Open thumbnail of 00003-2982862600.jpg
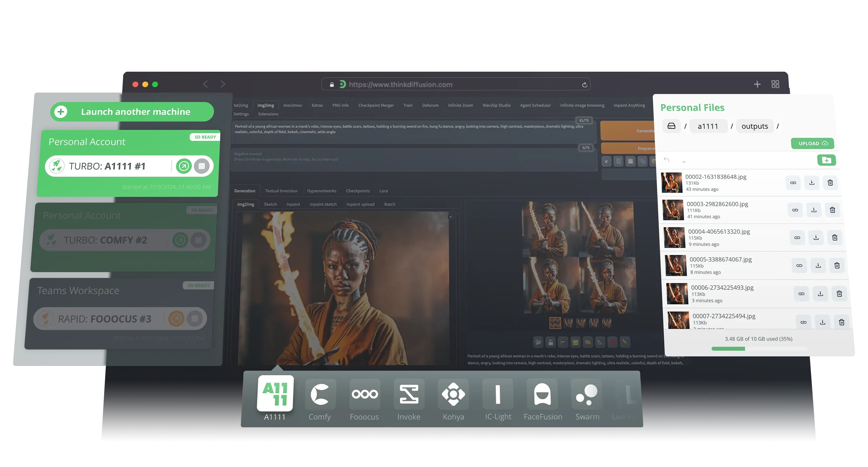This screenshot has width=868, height=467. click(x=672, y=210)
